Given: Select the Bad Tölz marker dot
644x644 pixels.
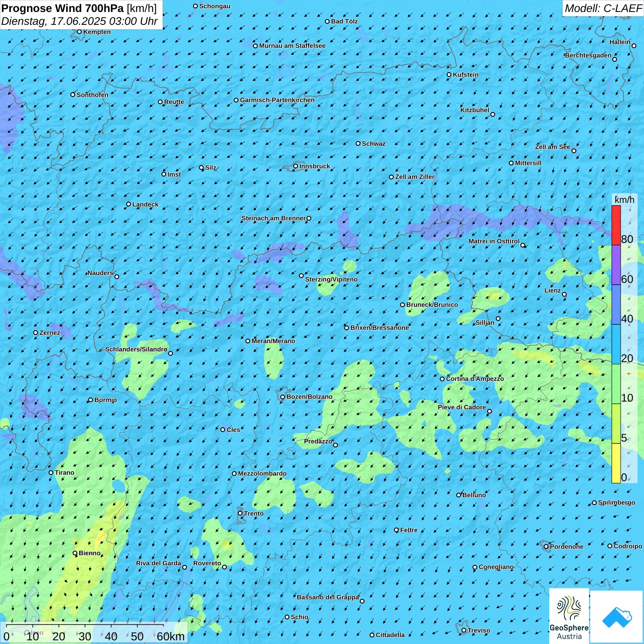Looking at the screenshot, I should point(328,21).
